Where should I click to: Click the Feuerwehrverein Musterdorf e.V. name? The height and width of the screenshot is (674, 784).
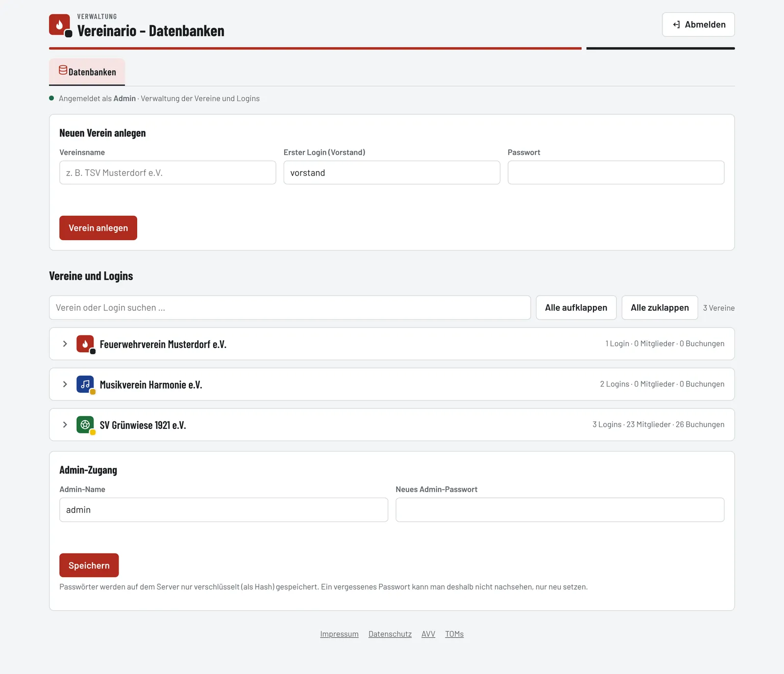(163, 344)
